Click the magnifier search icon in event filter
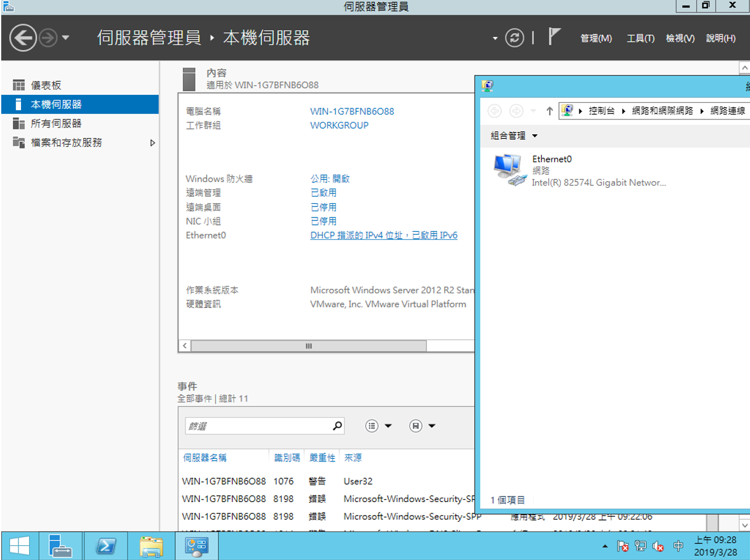The height and width of the screenshot is (560, 750). tap(337, 426)
